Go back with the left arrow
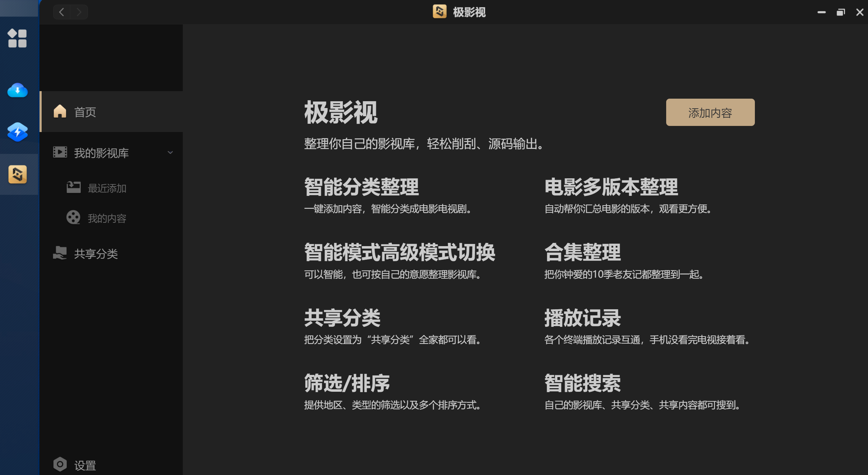 click(62, 12)
